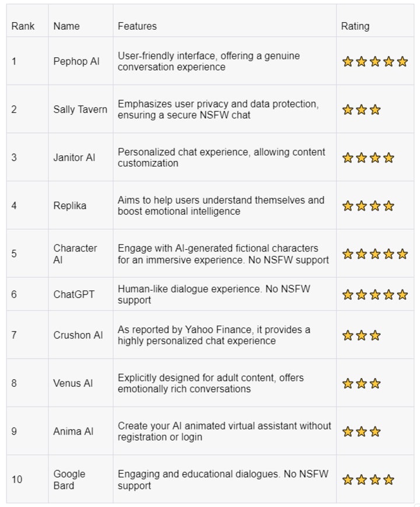Click the Name column header

point(66,26)
